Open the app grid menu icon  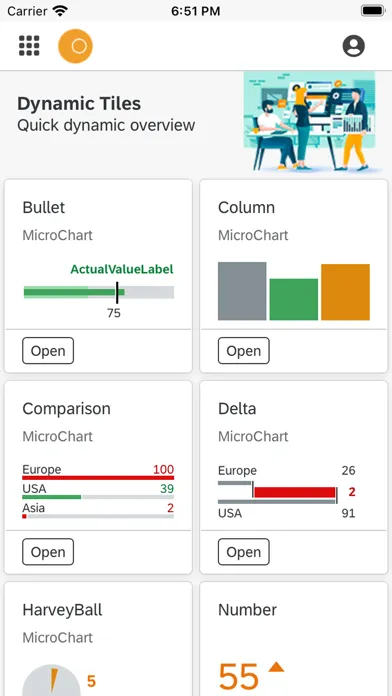point(29,46)
